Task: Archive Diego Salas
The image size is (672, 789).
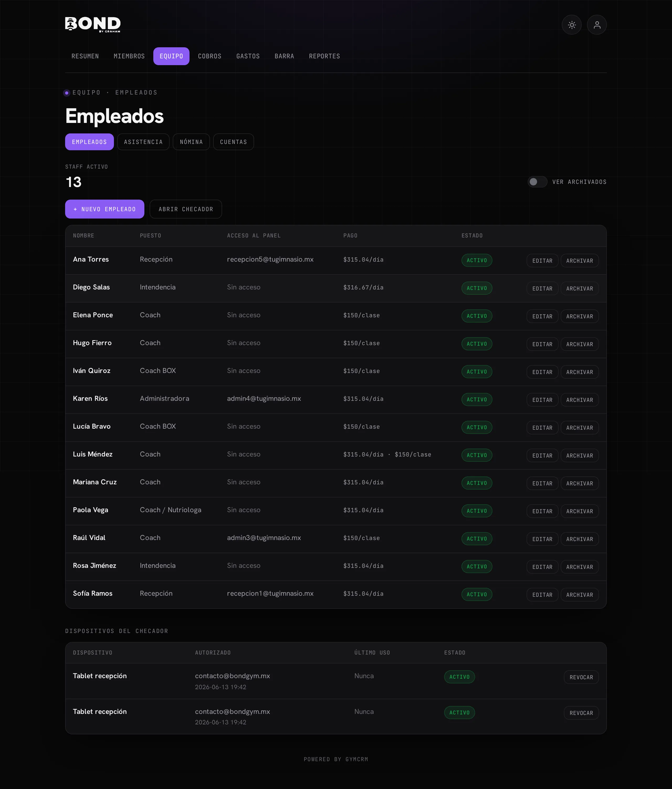Action: click(x=580, y=288)
